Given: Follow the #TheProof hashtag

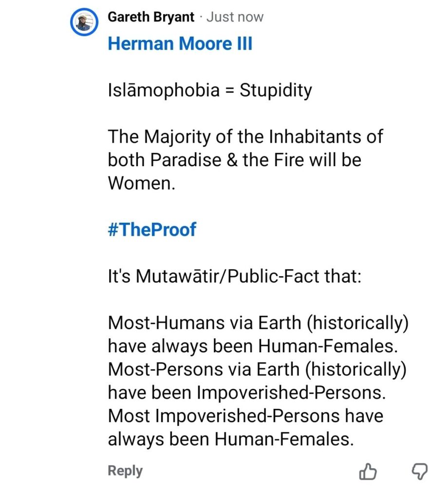Looking at the screenshot, I should tap(151, 230).
